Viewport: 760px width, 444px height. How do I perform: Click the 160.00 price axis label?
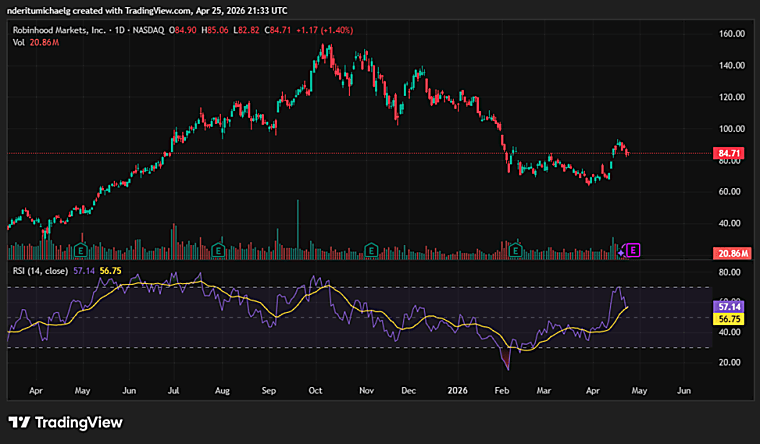tap(732, 34)
